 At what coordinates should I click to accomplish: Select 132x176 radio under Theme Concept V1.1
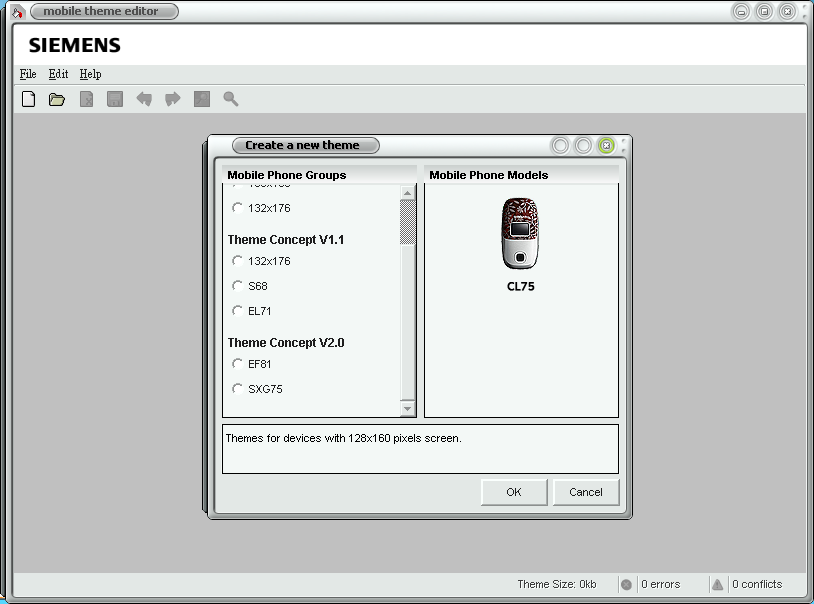pos(237,261)
